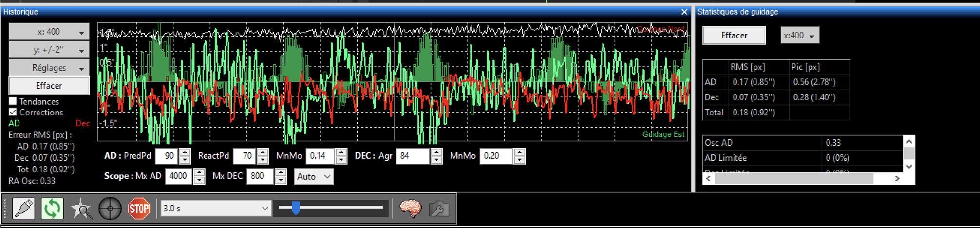The image size is (980, 228).
Task: Open the Auto DEC mode combo box
Action: pos(314,176)
